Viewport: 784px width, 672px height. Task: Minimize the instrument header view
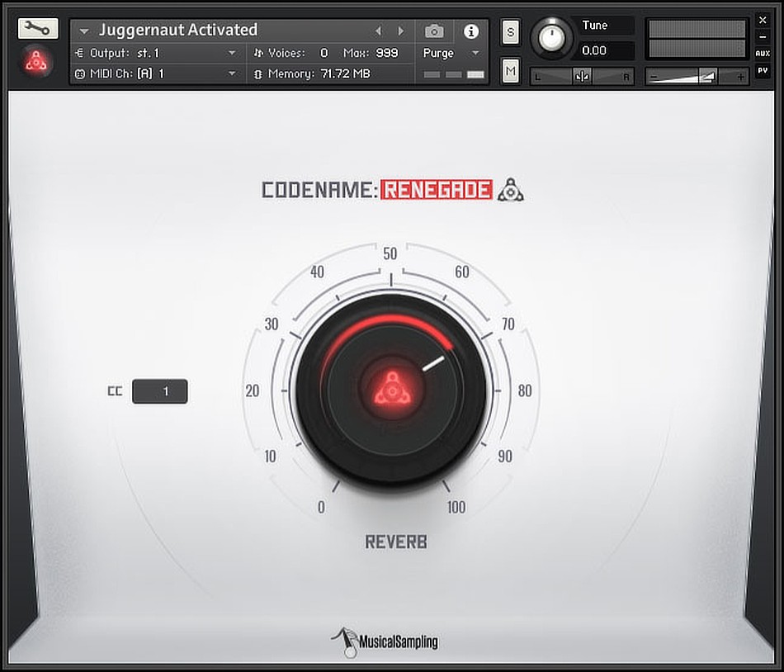coord(763,36)
